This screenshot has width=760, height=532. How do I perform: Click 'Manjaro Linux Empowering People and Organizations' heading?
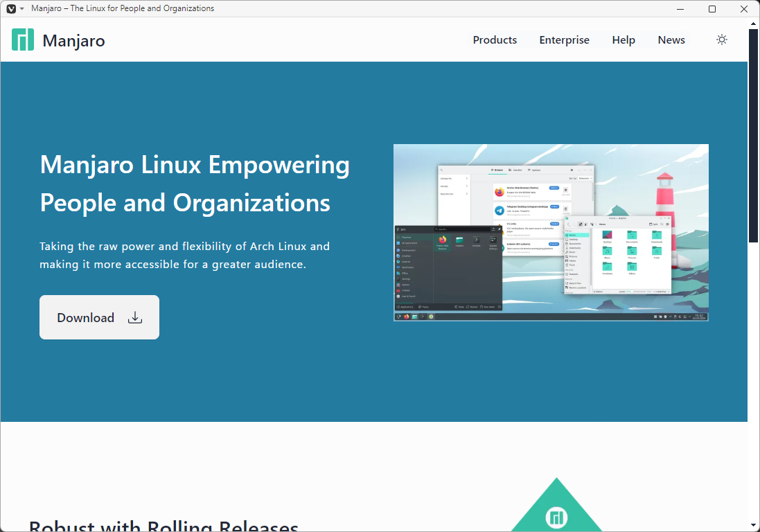(195, 184)
